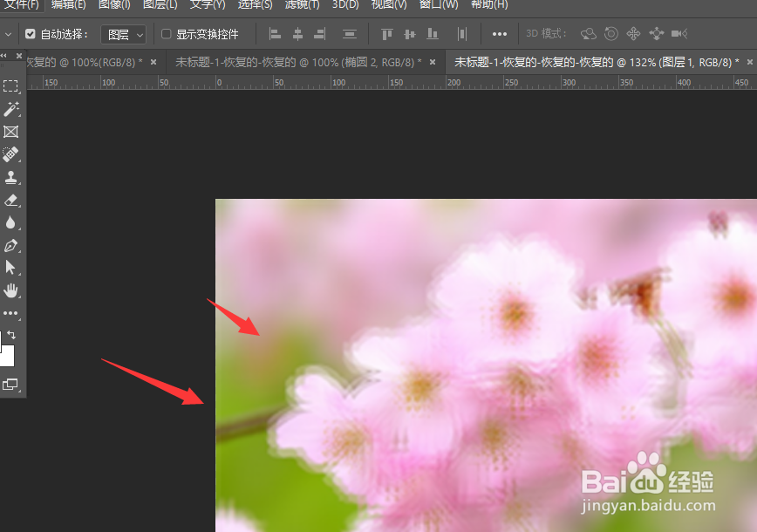Click the cherry blossom canvas image
Viewport: 757px width, 532px height.
point(486,365)
